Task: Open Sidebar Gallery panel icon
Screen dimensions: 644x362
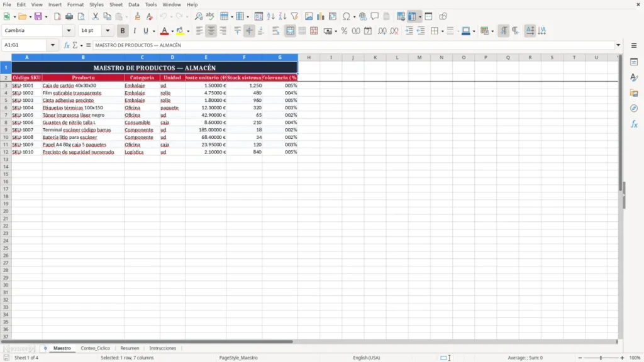Action: coord(634,93)
